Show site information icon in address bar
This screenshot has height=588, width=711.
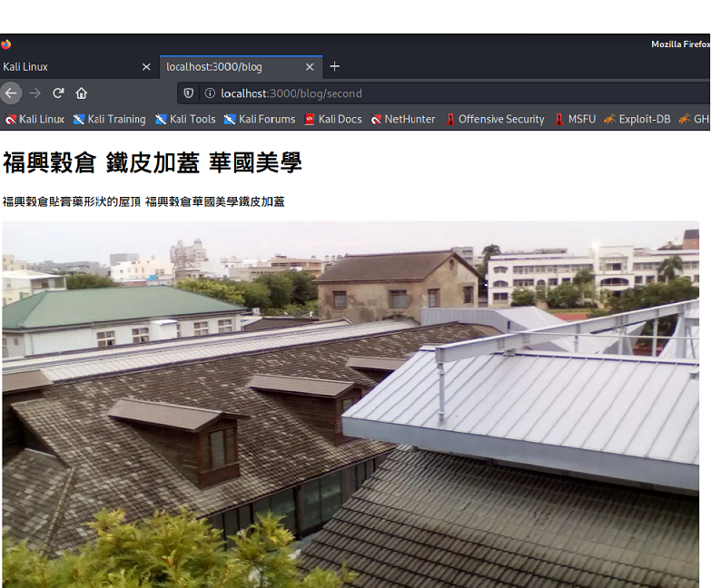click(210, 93)
